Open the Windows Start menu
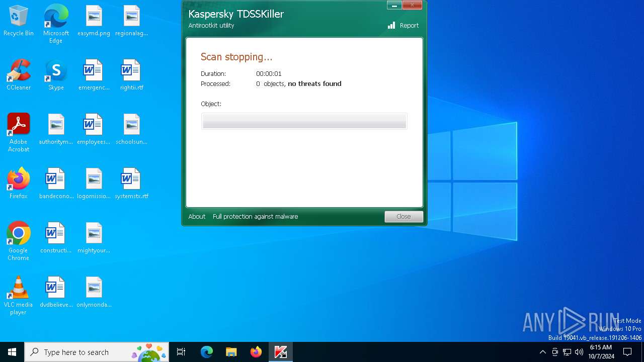The image size is (644, 362). 12,352
